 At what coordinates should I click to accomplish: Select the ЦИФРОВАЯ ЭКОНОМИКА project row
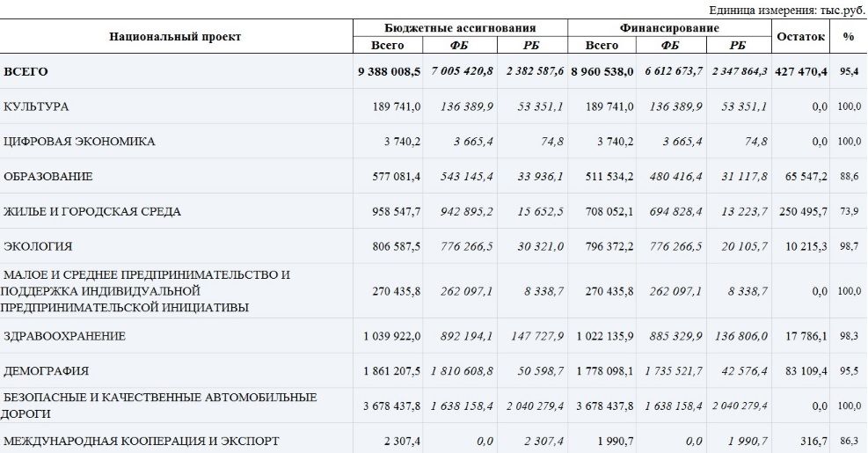79,142
